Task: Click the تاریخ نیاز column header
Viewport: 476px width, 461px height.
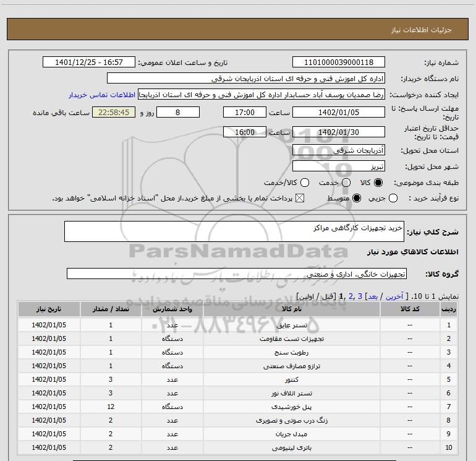Action: click(49, 309)
